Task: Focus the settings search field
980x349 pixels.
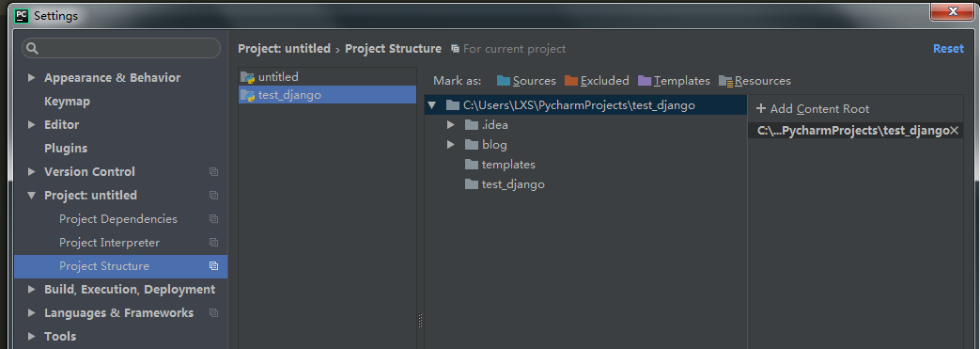Action: 121,48
